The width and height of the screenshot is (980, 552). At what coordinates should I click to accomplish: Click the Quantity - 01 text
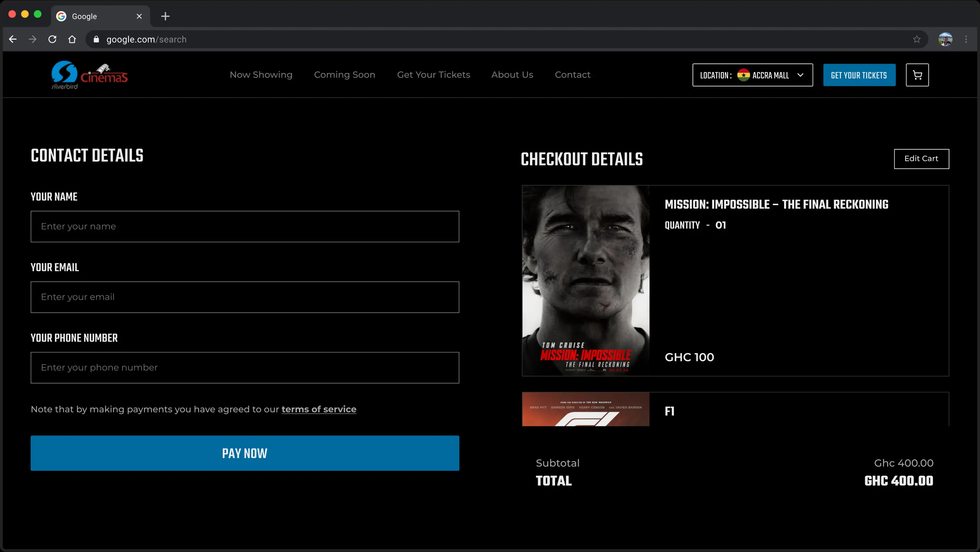695,225
